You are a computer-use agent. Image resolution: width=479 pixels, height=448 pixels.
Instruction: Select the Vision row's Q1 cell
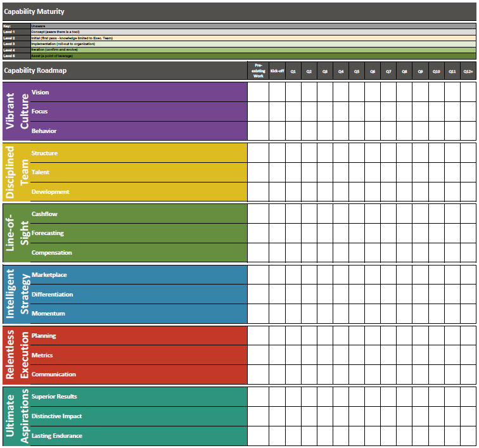pyautogui.click(x=293, y=92)
